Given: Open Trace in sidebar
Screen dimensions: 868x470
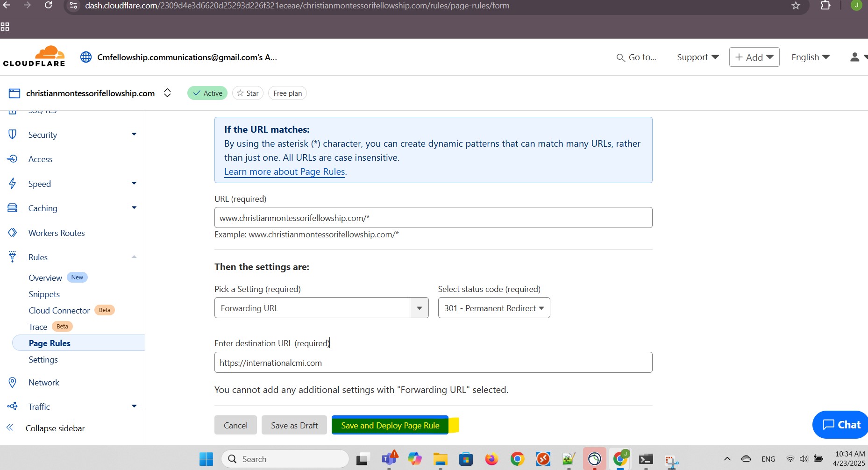Looking at the screenshot, I should point(38,327).
